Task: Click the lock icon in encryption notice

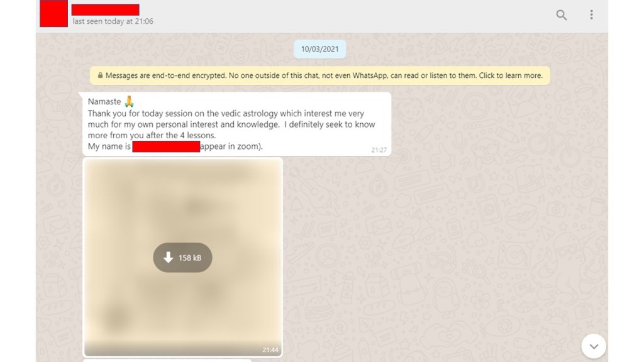Action: (x=100, y=76)
